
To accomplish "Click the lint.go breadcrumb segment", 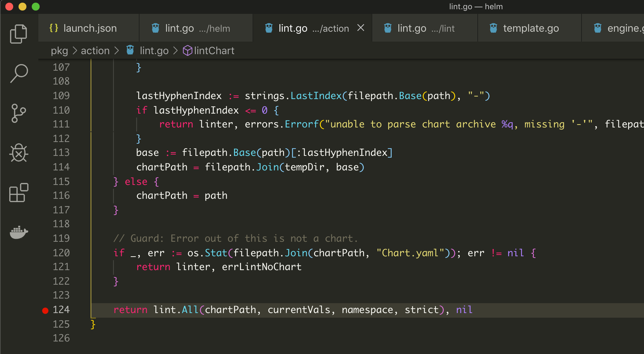I will 154,51.
